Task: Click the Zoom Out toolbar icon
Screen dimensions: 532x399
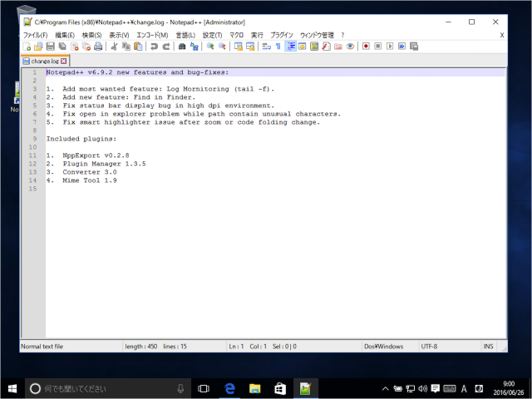Action: pyautogui.click(x=222, y=47)
